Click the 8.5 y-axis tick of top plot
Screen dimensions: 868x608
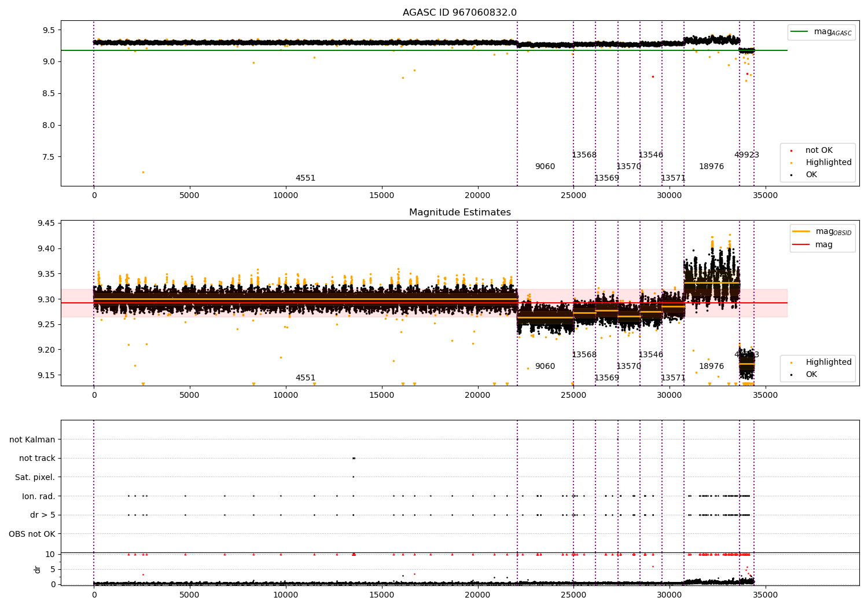49,93
